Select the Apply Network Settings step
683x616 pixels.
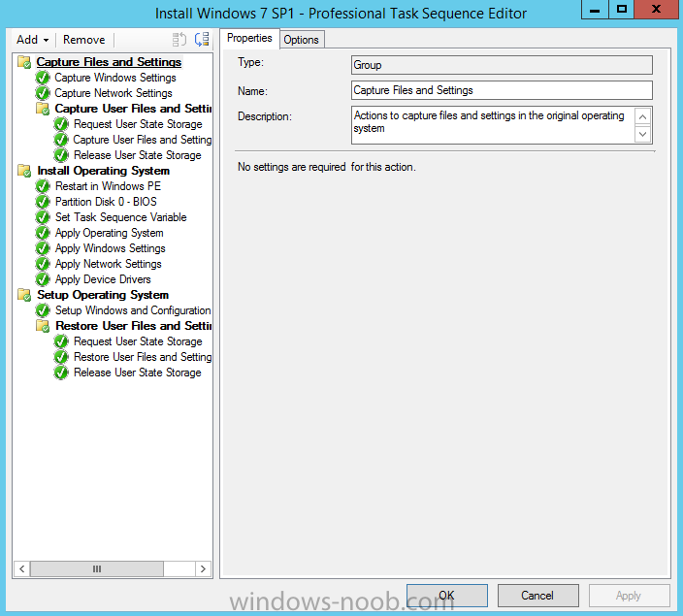tap(108, 264)
